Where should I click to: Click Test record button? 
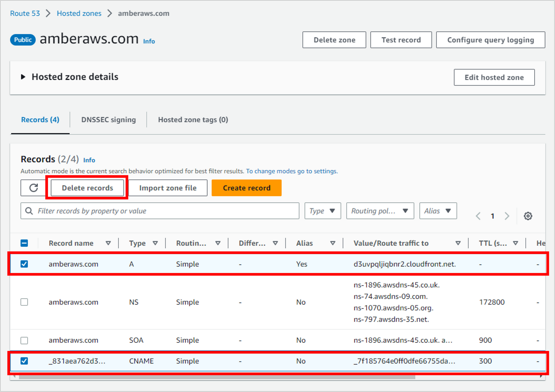click(x=401, y=40)
